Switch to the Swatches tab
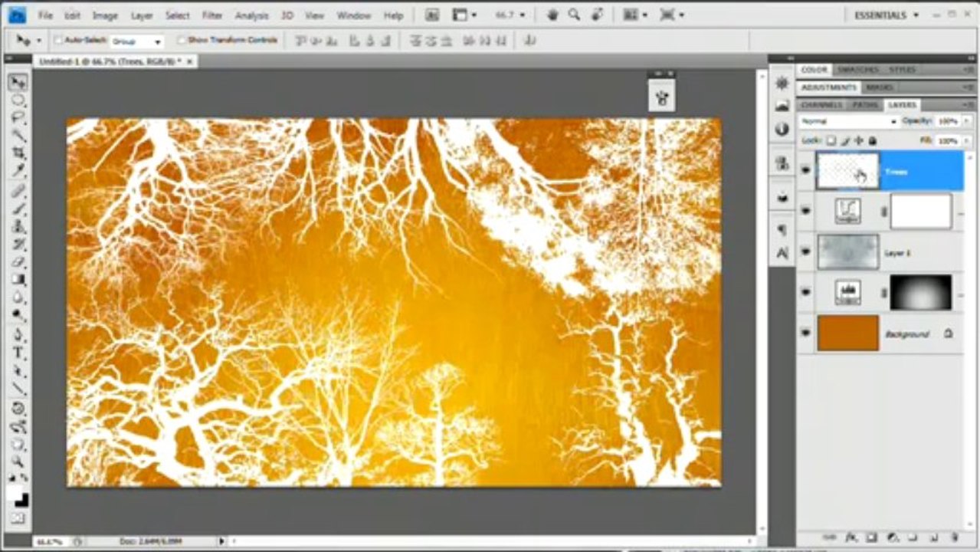 [857, 69]
